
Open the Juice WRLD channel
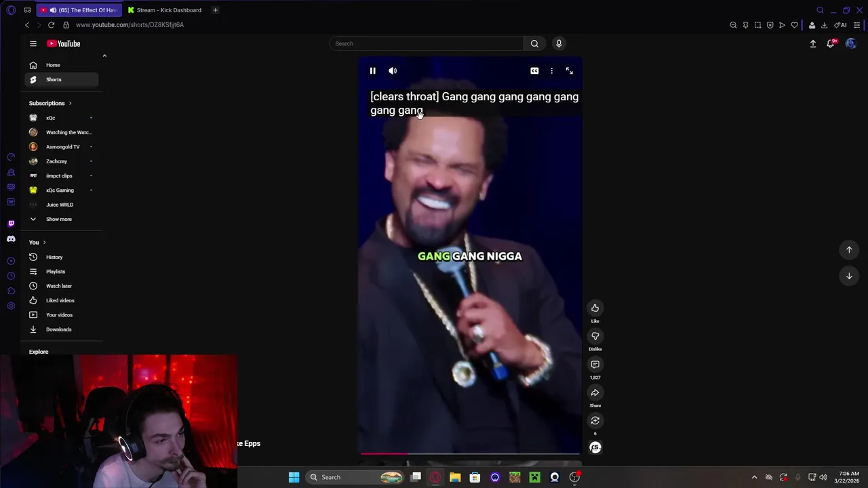(62, 205)
